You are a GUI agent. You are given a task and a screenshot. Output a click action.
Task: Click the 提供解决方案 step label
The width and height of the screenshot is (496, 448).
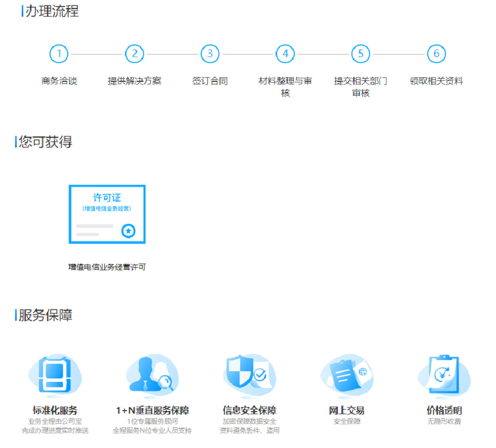coord(134,81)
